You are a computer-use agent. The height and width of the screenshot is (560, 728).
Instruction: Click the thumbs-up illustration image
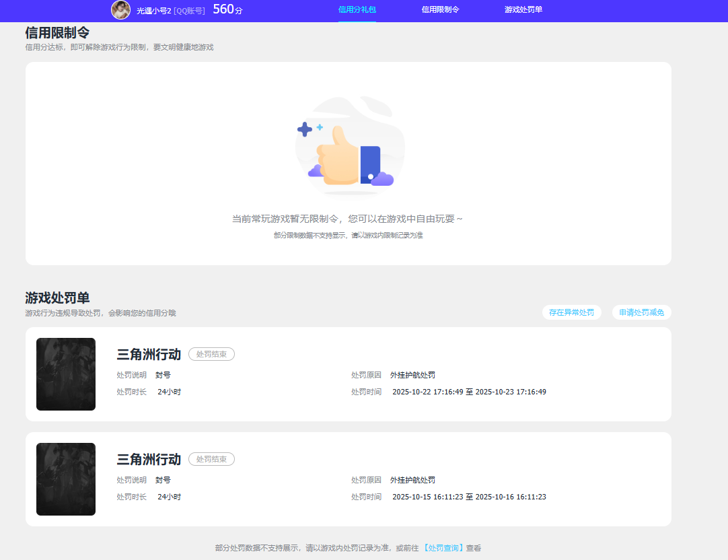(x=349, y=145)
